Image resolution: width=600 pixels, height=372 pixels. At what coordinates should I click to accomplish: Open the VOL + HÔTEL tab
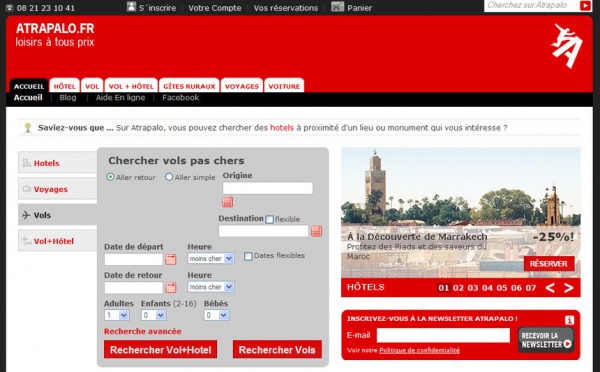coord(131,86)
